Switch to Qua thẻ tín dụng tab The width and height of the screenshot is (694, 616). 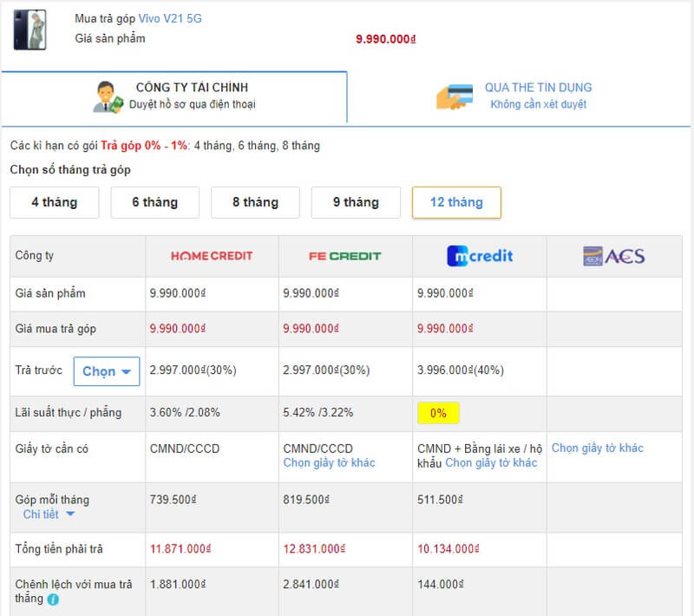point(520,96)
